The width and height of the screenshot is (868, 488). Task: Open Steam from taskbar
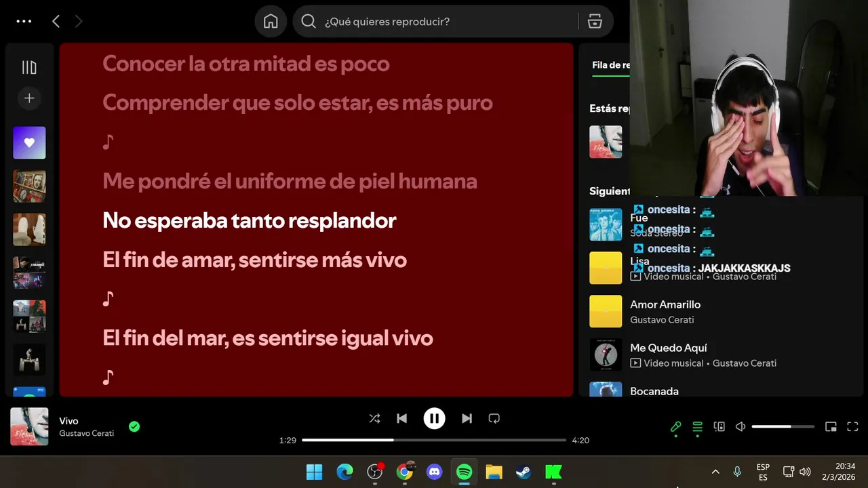click(x=524, y=472)
